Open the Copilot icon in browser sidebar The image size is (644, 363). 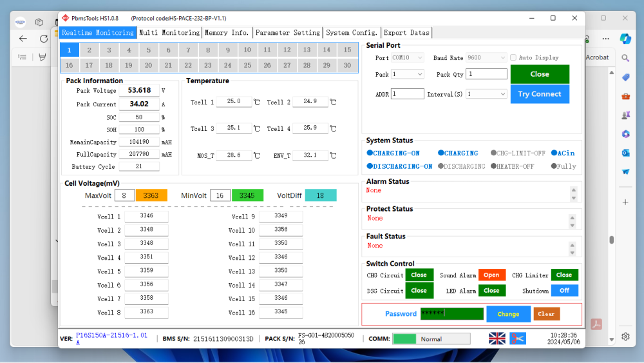coord(625,39)
